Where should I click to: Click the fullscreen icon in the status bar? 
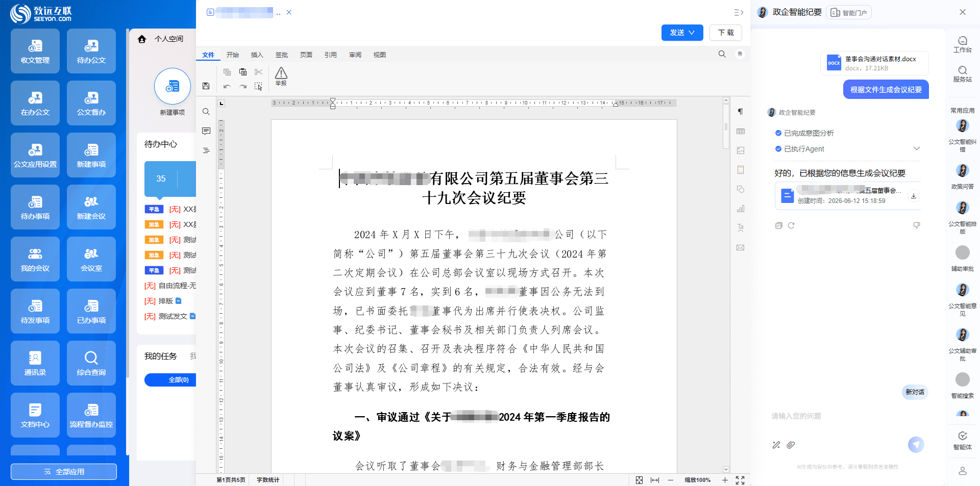pos(740,480)
